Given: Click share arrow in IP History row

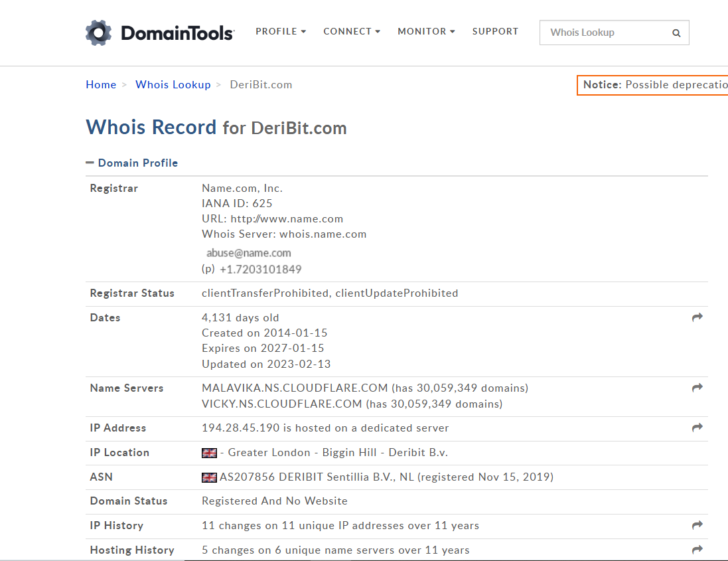Looking at the screenshot, I should tap(697, 525).
